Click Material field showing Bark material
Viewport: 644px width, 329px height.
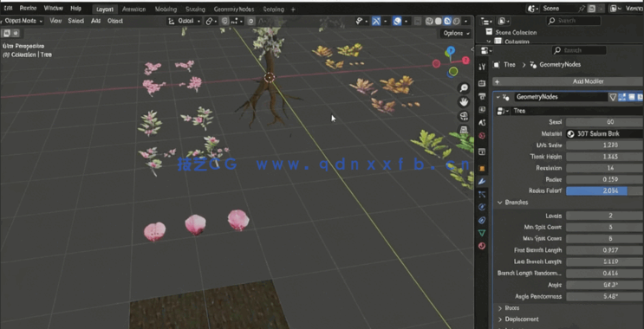[604, 133]
